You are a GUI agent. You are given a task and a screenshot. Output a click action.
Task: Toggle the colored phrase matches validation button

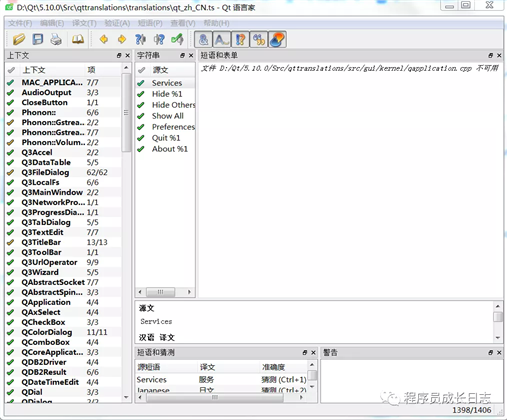[277, 39]
